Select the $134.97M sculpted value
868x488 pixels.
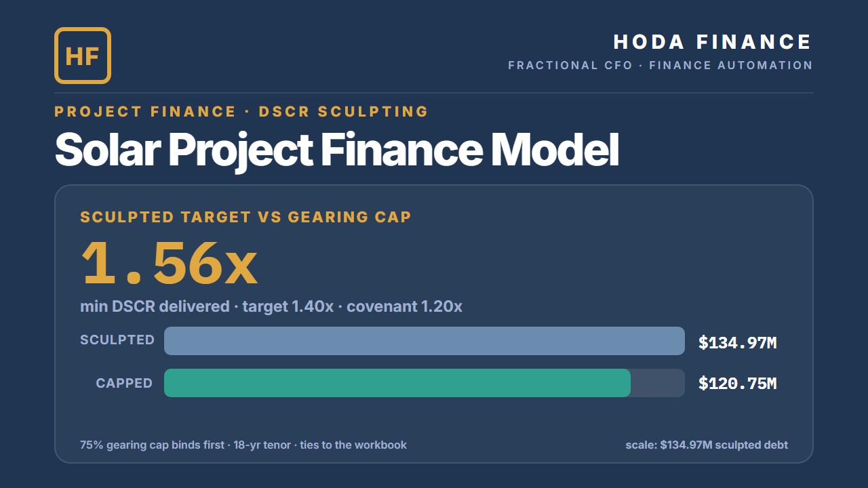(738, 343)
